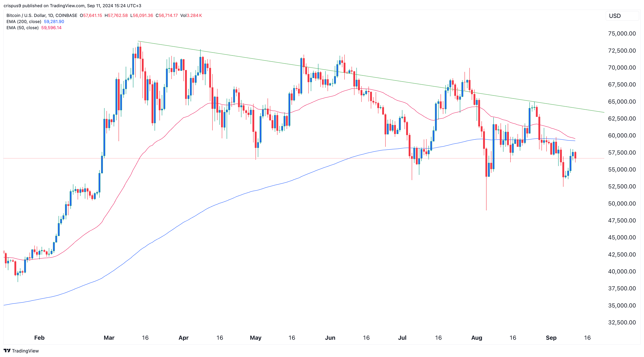Click the 60,000.00 price axis label

[x=622, y=135]
